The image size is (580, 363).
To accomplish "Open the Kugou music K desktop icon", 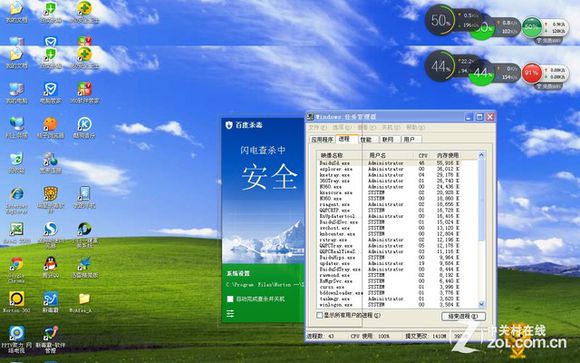I will pos(85,124).
